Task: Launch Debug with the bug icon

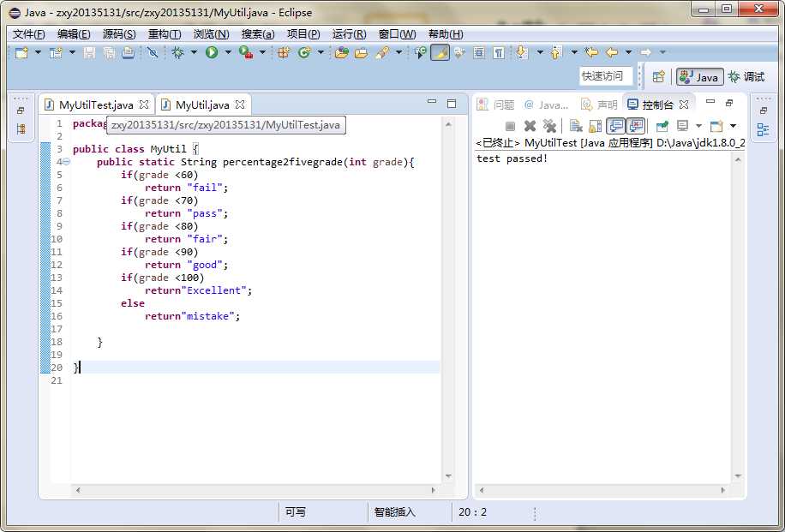Action: [177, 52]
